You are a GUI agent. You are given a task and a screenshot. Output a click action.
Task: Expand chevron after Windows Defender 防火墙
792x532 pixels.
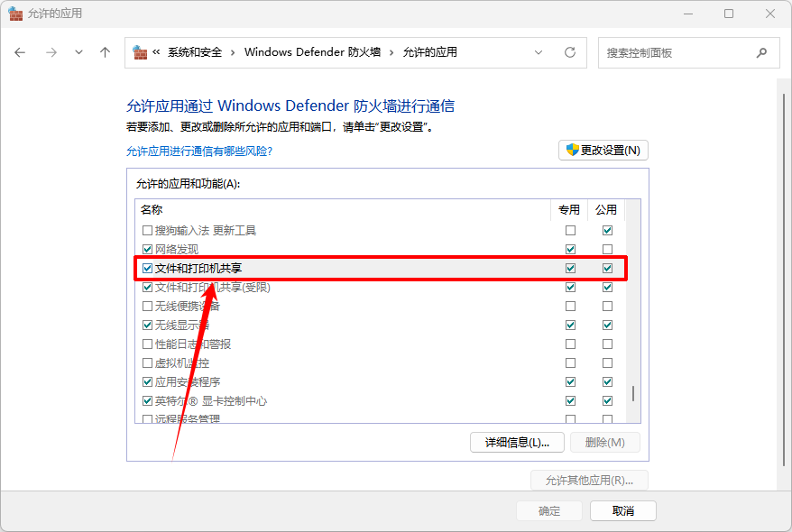click(391, 53)
